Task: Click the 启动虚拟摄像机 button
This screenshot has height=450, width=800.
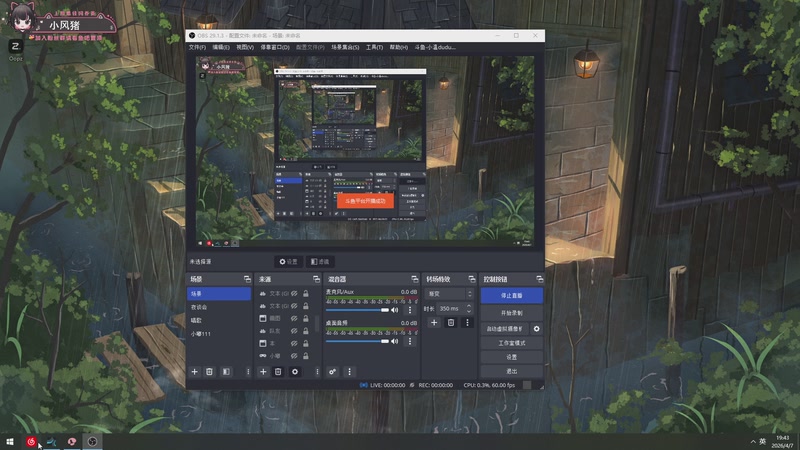Action: click(505, 329)
